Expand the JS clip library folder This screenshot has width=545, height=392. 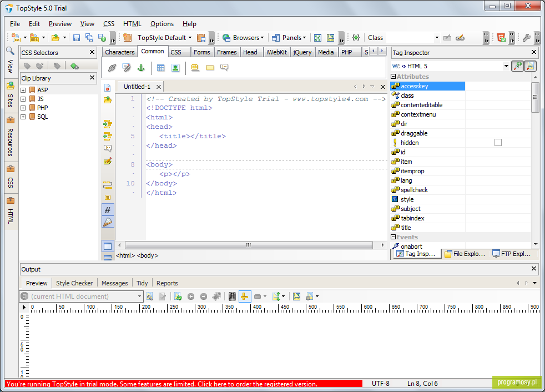[23, 99]
